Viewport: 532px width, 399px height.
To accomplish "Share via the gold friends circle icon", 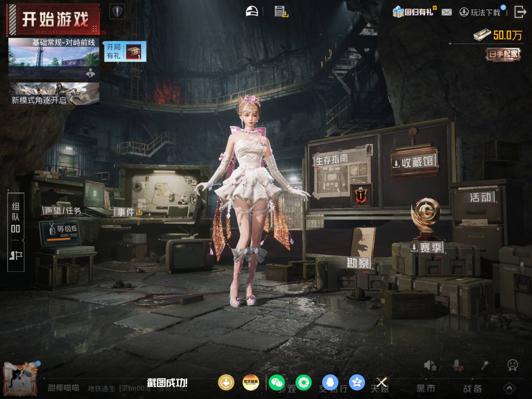I will click(226, 382).
